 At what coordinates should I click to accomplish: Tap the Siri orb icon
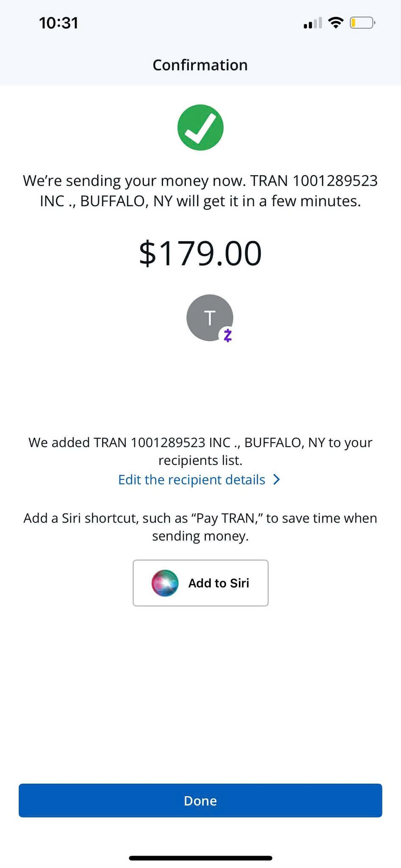(x=165, y=583)
